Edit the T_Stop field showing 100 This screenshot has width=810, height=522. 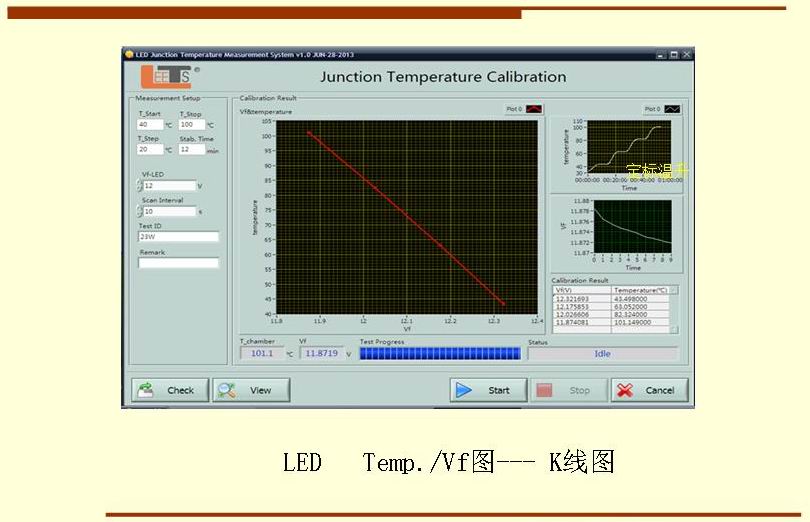pos(192,125)
